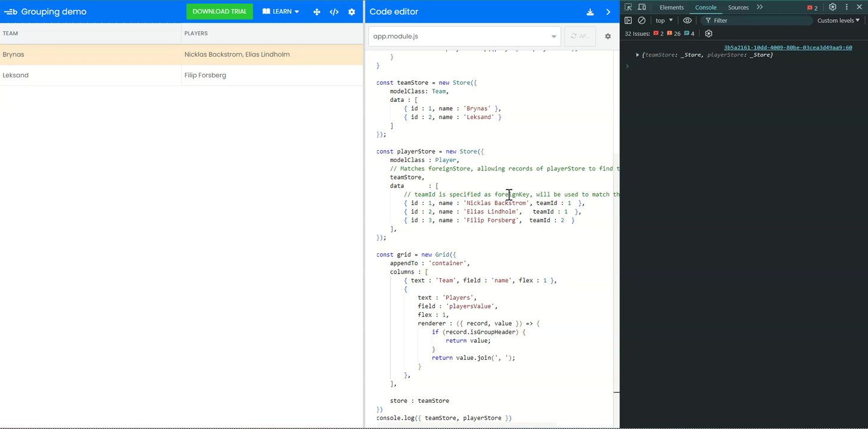Expand the logged {teamStore, playerStore} object
This screenshot has width=868, height=429.
coord(637,55)
